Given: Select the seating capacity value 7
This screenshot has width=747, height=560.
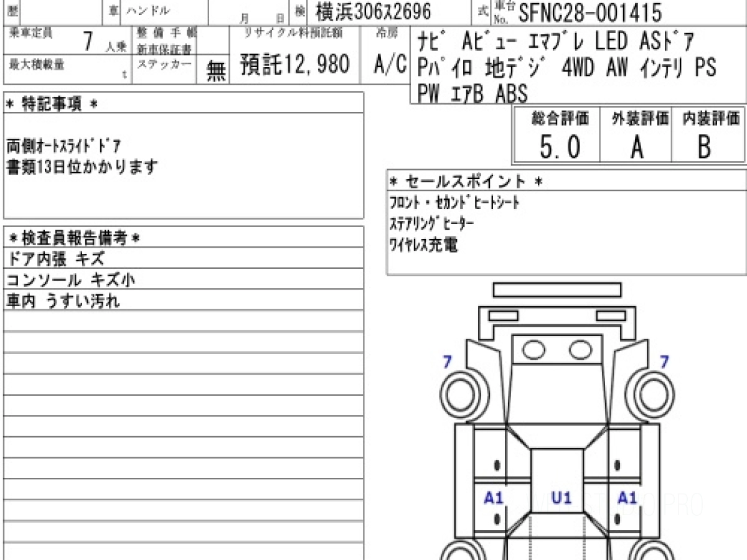Looking at the screenshot, I should click(x=88, y=42).
